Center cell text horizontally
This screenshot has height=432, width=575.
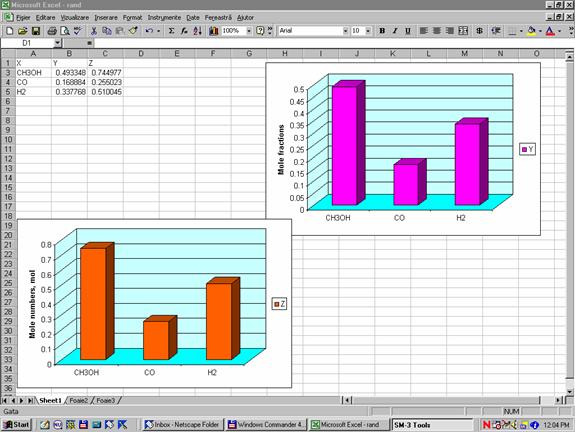[x=436, y=31]
